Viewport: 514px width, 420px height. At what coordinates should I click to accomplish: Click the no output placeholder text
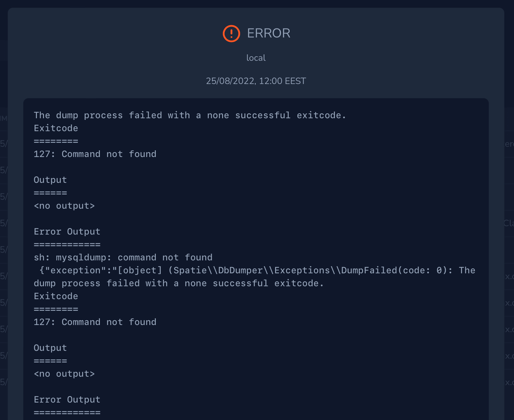point(64,205)
